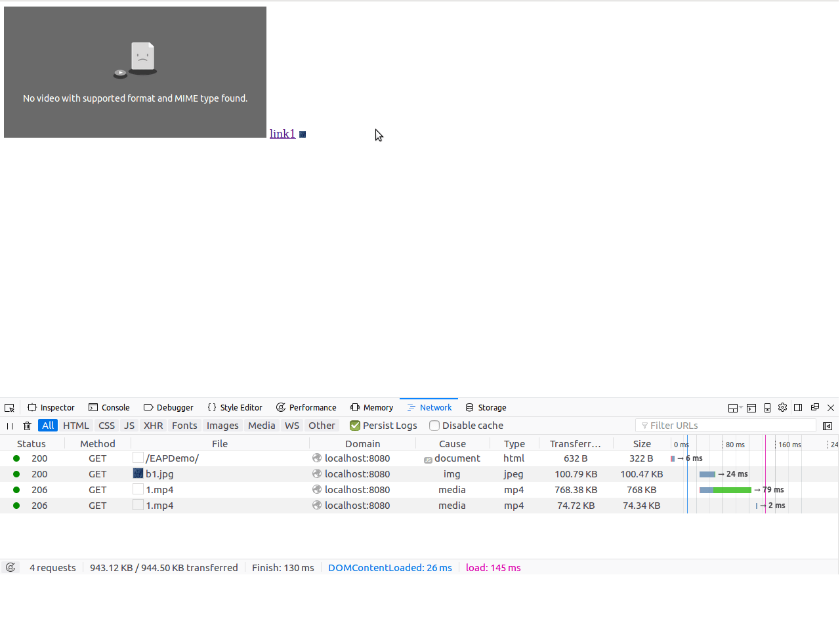Toggle the Persist Logs checkbox
This screenshot has width=840, height=640.
point(355,426)
